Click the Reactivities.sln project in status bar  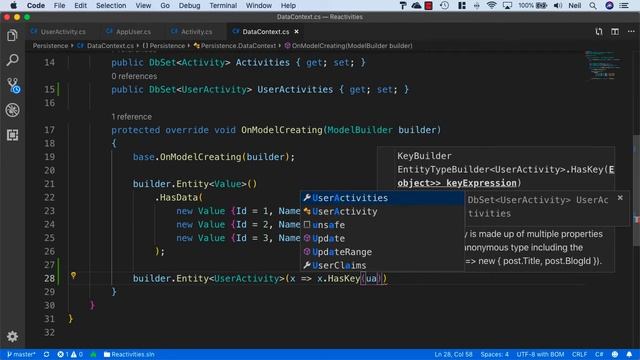point(129,354)
